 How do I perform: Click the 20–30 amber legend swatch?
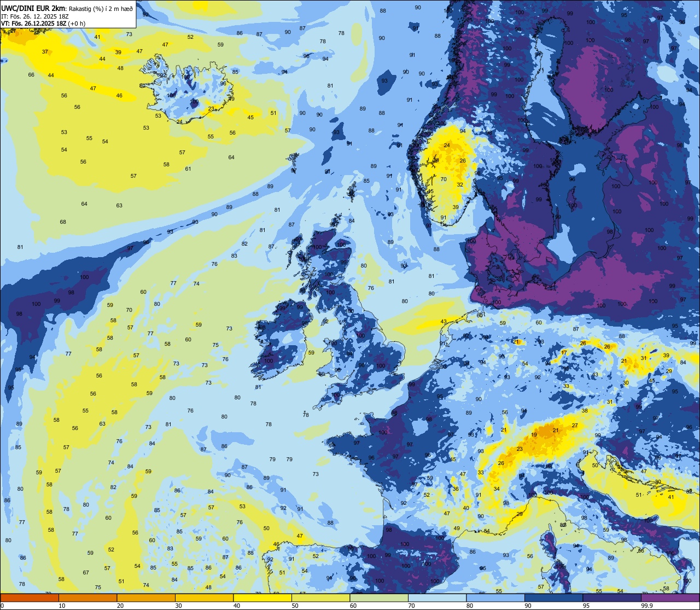tap(146, 597)
